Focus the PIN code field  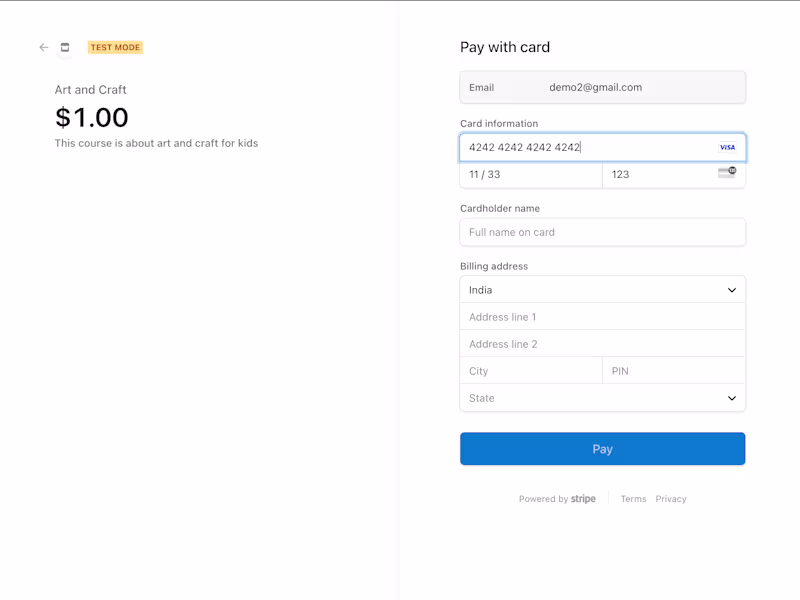(674, 371)
